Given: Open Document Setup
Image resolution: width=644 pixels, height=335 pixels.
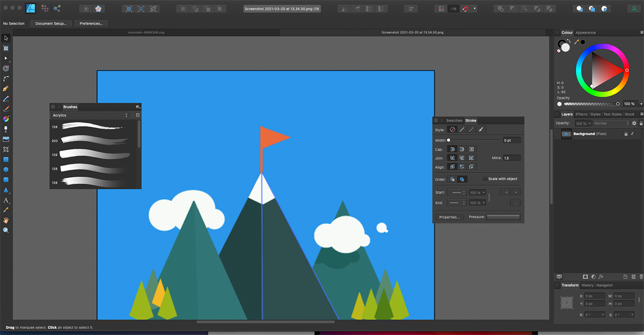Looking at the screenshot, I should pyautogui.click(x=51, y=23).
